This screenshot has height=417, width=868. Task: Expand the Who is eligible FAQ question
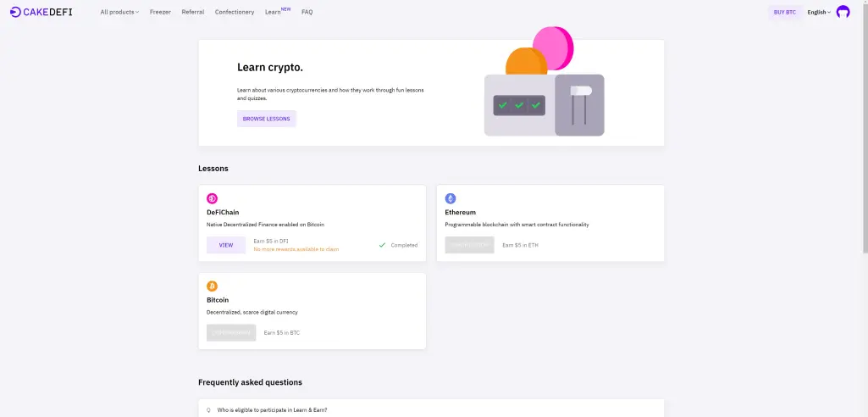pyautogui.click(x=431, y=410)
